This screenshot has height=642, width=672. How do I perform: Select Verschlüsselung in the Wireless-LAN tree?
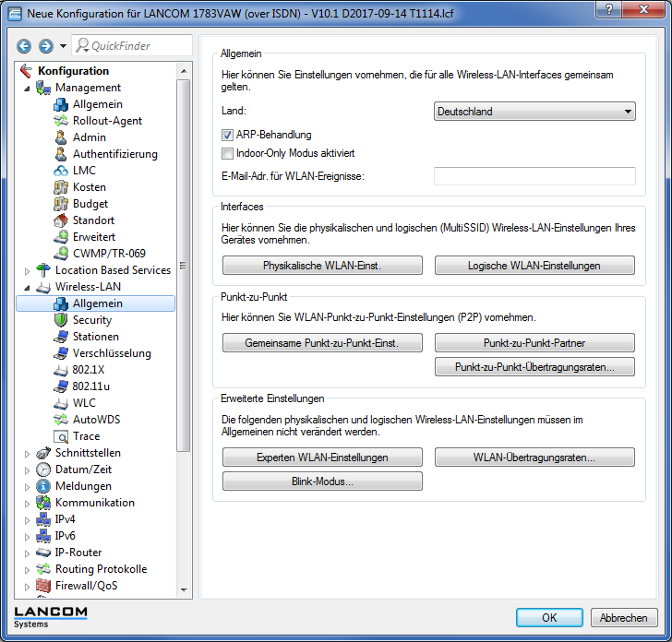click(x=112, y=353)
